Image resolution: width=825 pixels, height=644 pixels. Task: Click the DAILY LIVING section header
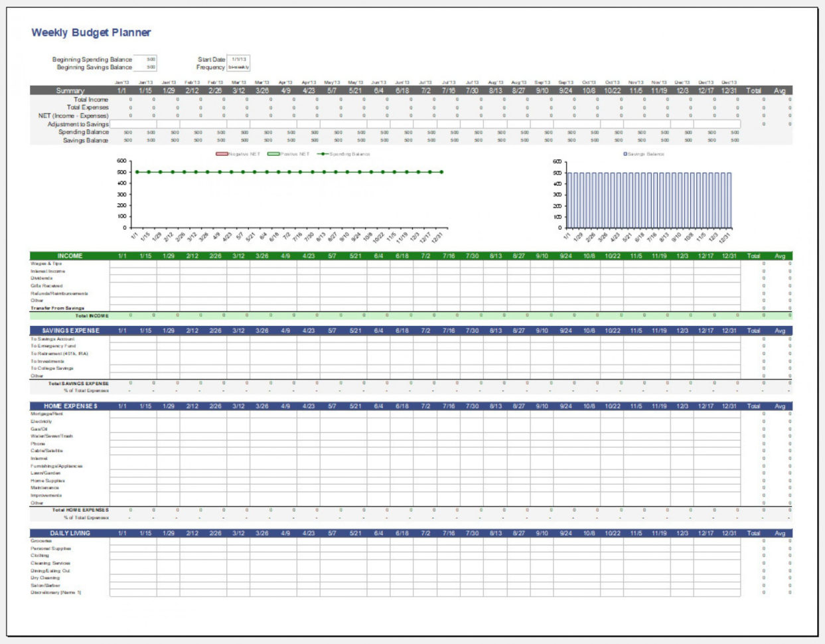[x=70, y=533]
